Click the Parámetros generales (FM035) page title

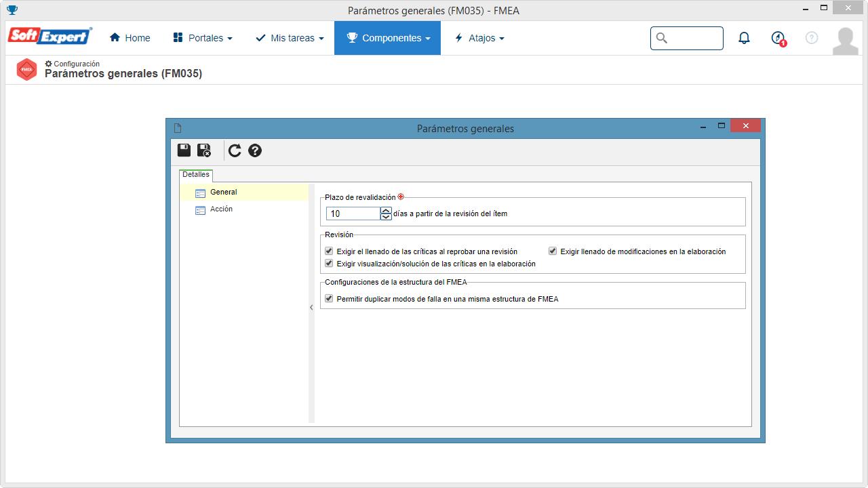[123, 74]
